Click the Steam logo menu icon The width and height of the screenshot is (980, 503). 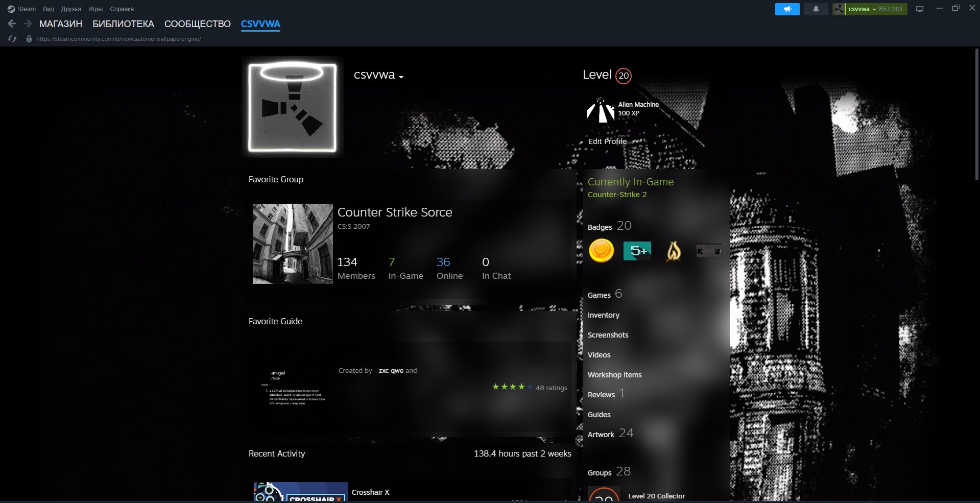[11, 9]
